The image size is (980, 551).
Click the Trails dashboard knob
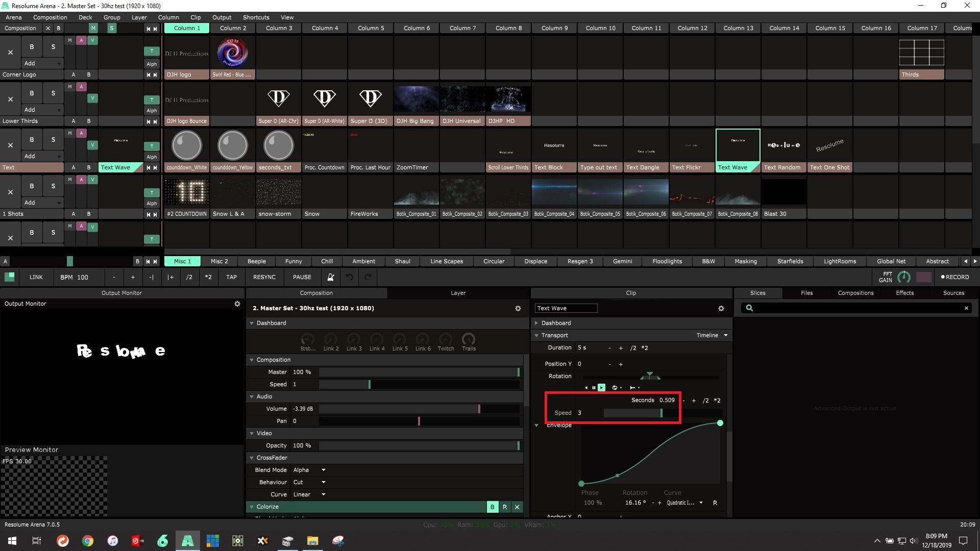coord(468,340)
